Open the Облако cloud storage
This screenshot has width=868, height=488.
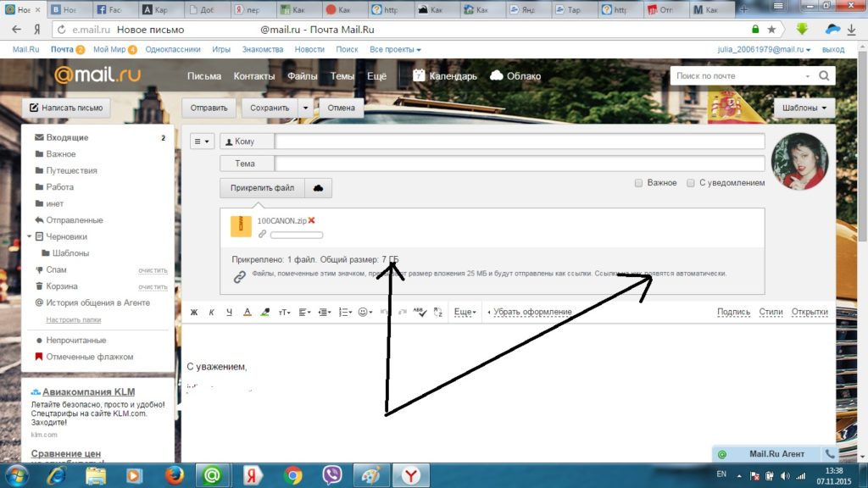(515, 76)
